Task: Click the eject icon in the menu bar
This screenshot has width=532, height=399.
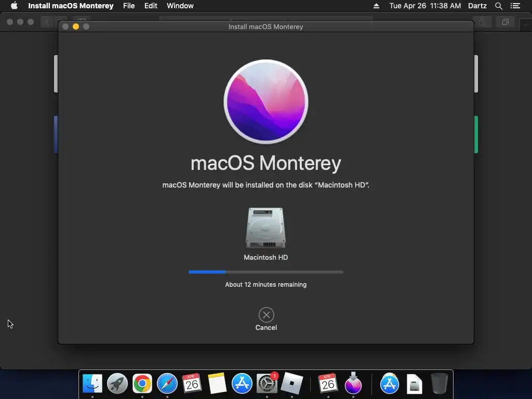Action: tap(376, 6)
